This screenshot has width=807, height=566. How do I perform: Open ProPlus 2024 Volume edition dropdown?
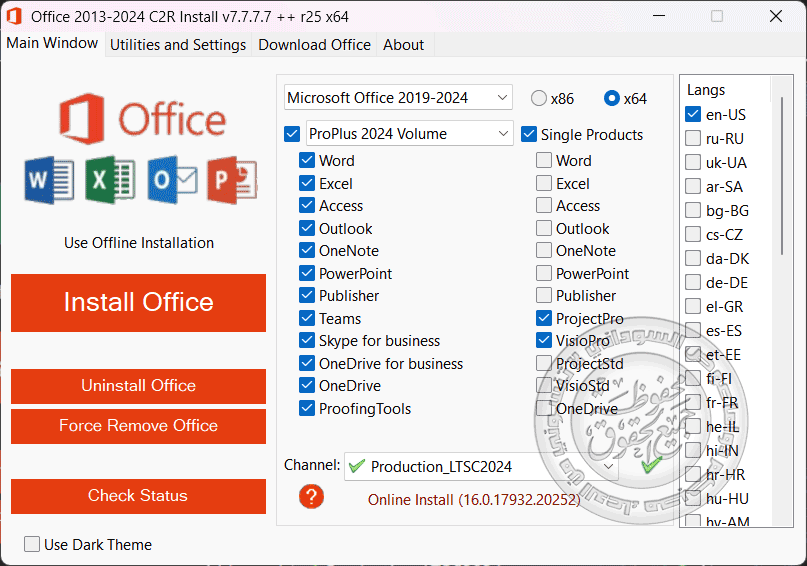pos(410,134)
